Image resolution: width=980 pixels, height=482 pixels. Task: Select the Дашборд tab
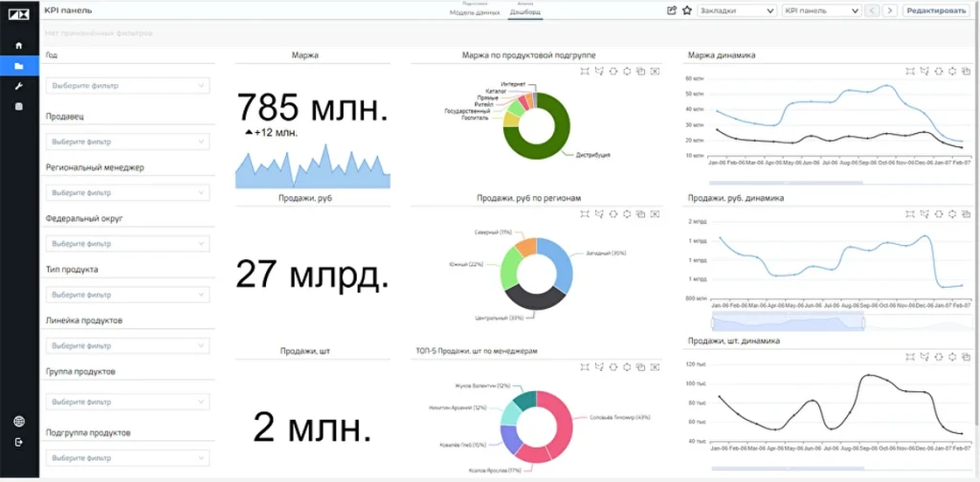[x=524, y=12]
